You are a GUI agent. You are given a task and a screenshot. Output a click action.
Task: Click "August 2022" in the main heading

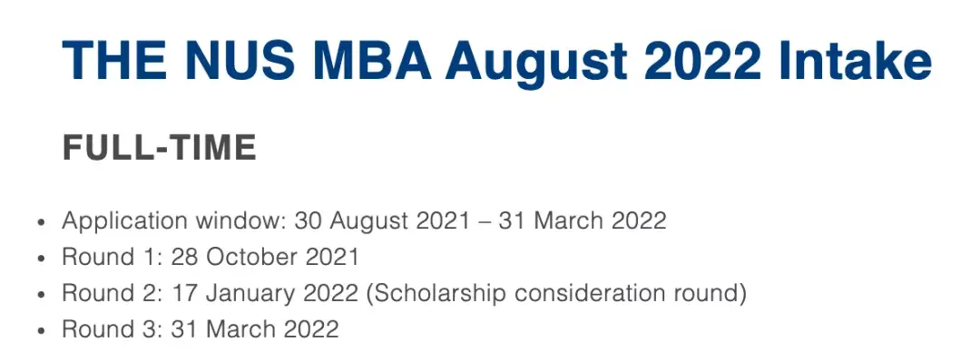click(603, 64)
